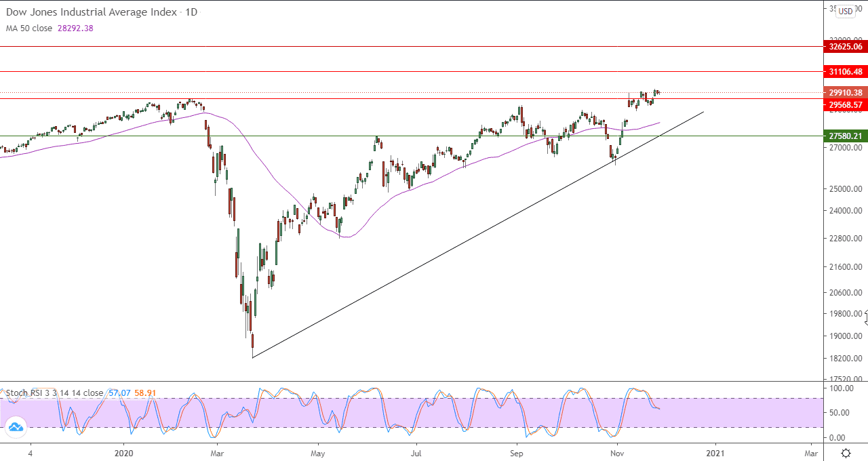This screenshot has width=868, height=461.
Task: Select the 32625.06 price label
Action: click(x=845, y=47)
